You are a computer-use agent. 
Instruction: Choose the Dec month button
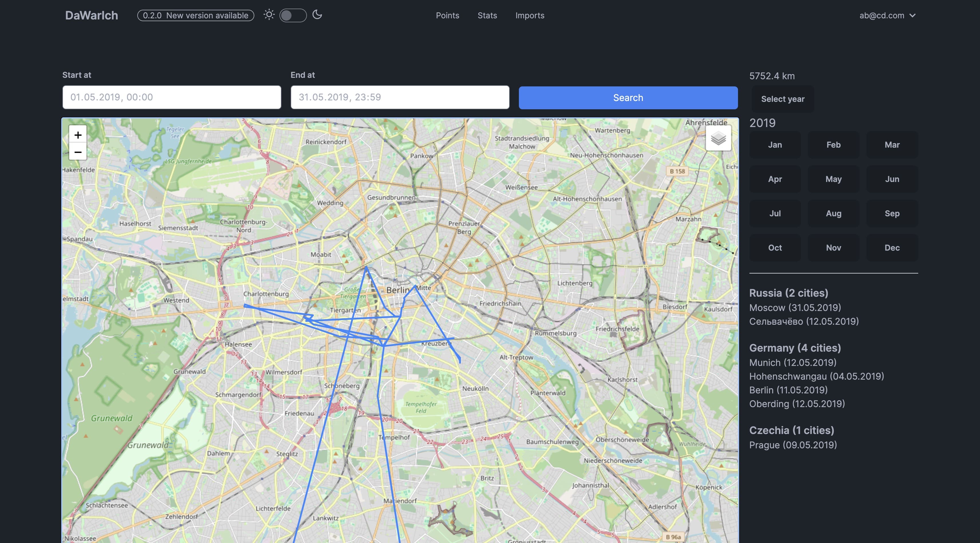pyautogui.click(x=892, y=248)
